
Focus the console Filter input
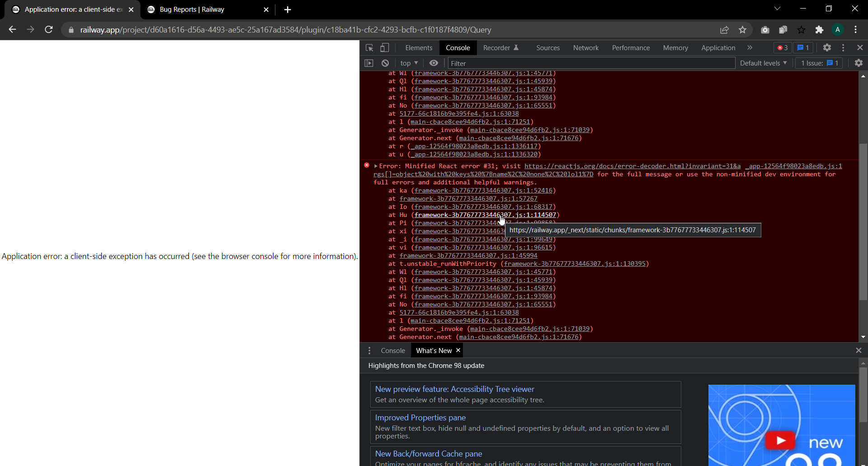(x=591, y=63)
